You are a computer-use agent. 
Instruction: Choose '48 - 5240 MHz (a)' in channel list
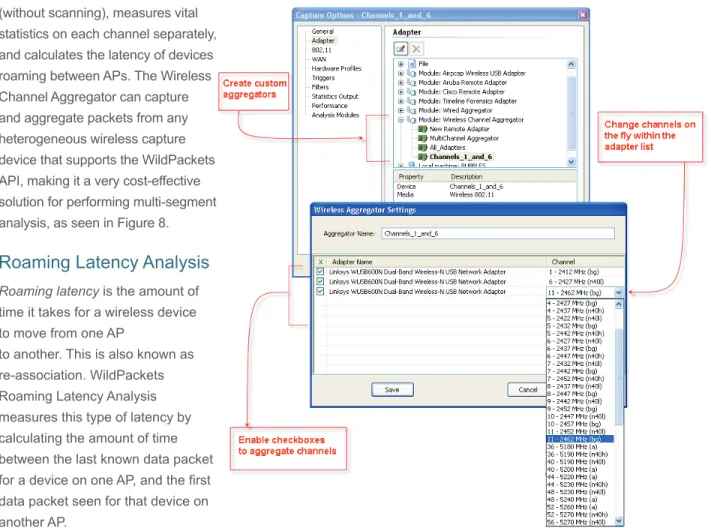(x=580, y=499)
